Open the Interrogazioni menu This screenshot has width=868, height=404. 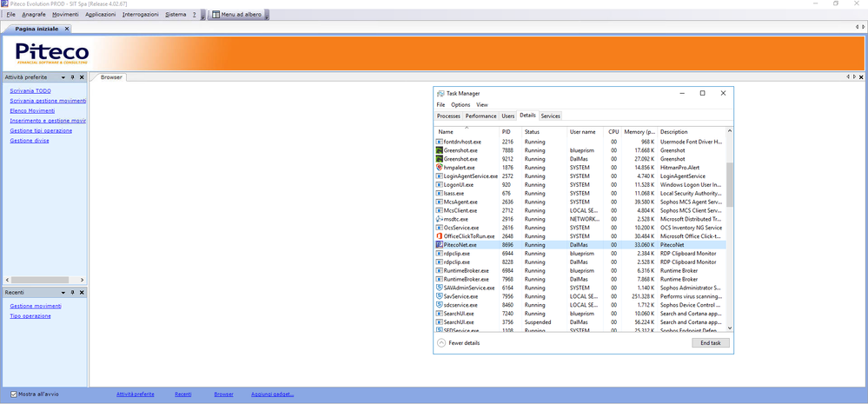tap(141, 15)
